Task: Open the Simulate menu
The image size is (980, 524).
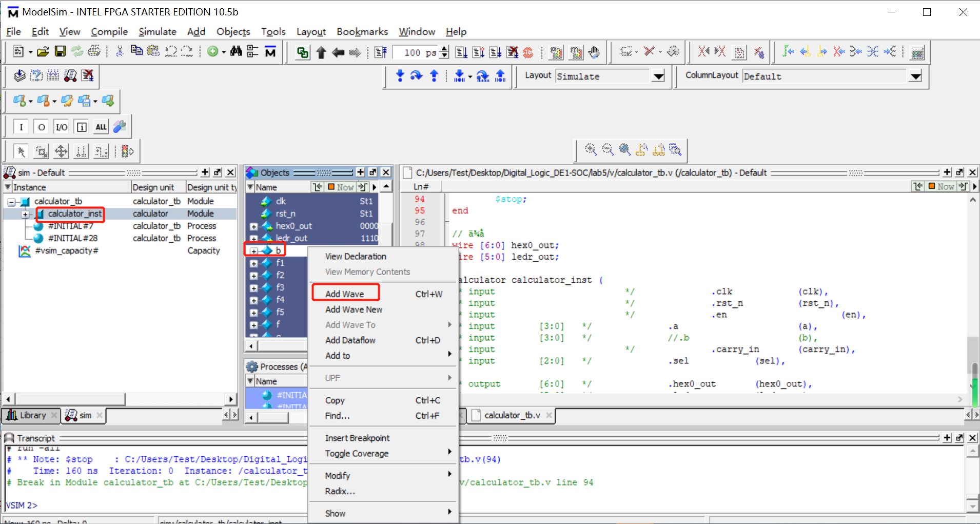Action: point(157,32)
